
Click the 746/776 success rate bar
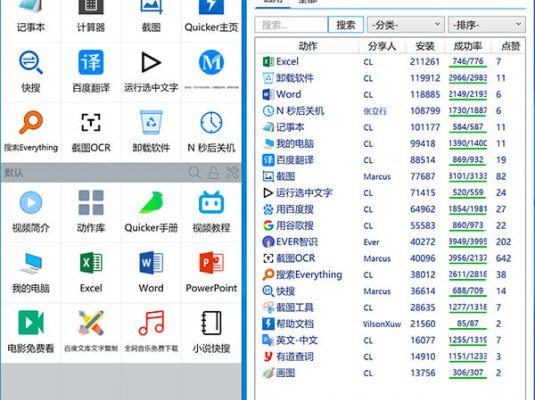[x=468, y=62]
